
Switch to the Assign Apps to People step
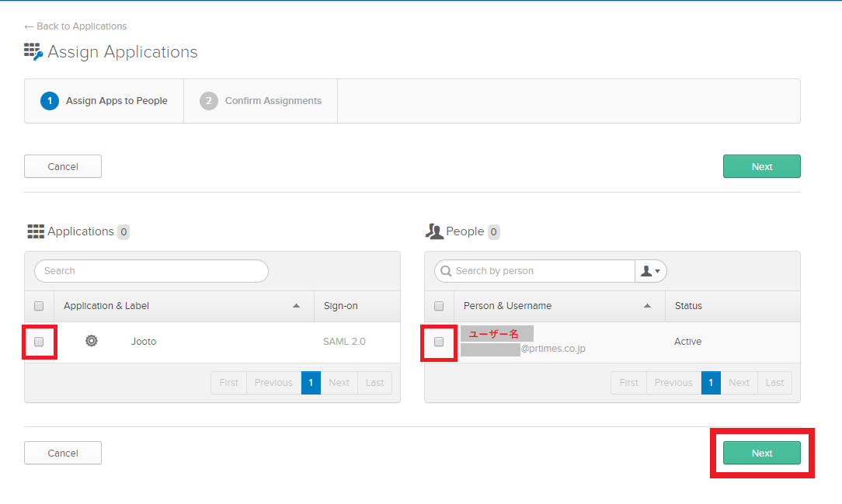click(103, 100)
